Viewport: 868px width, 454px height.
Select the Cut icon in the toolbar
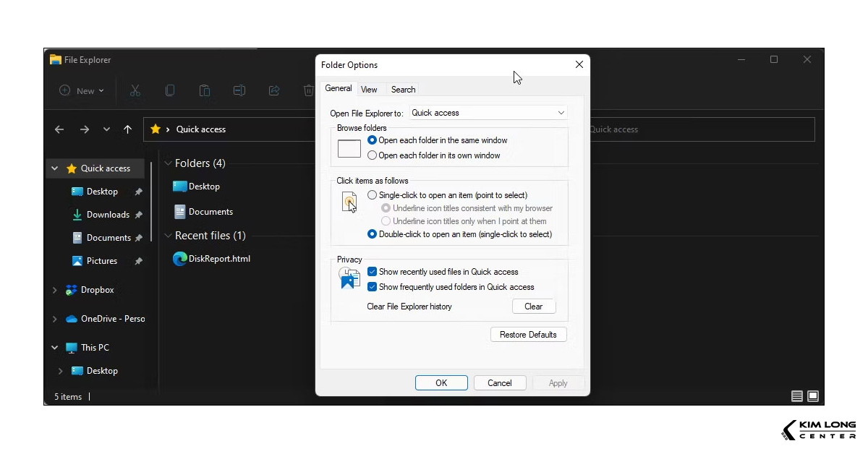click(x=135, y=90)
